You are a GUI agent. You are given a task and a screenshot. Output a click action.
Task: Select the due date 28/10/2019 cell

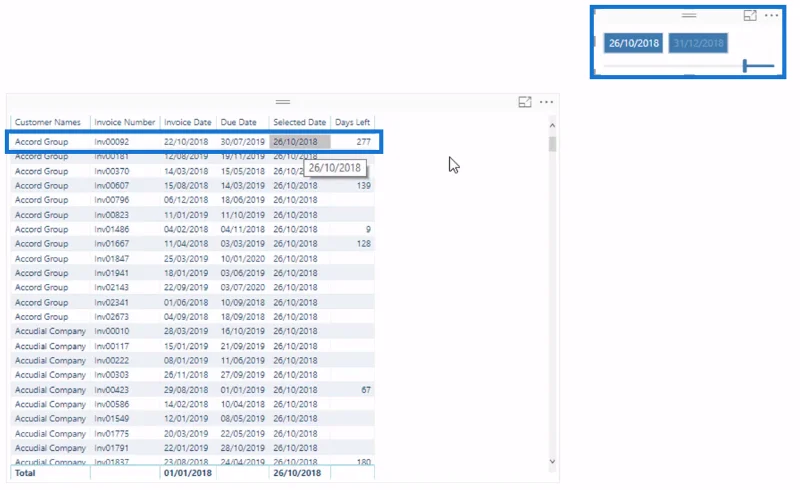click(x=242, y=448)
